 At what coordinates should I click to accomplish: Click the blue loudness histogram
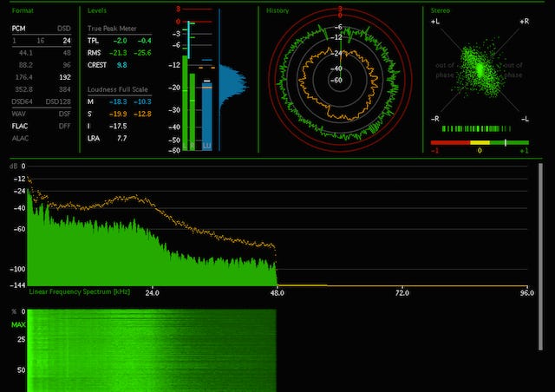tap(233, 86)
